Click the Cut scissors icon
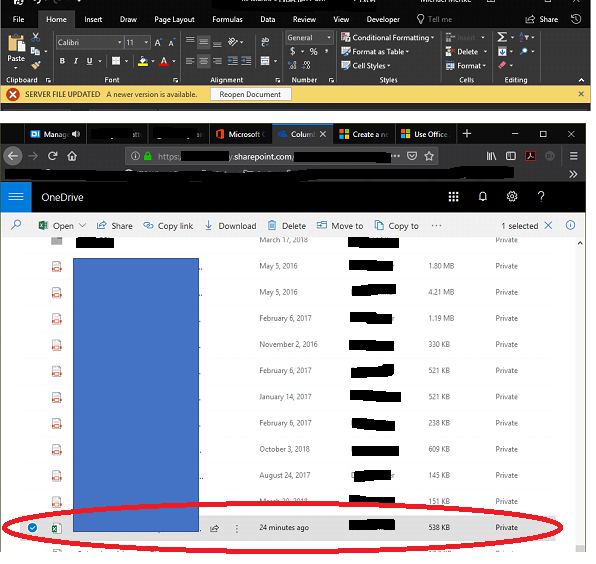This screenshot has height=564, width=596. [x=36, y=37]
